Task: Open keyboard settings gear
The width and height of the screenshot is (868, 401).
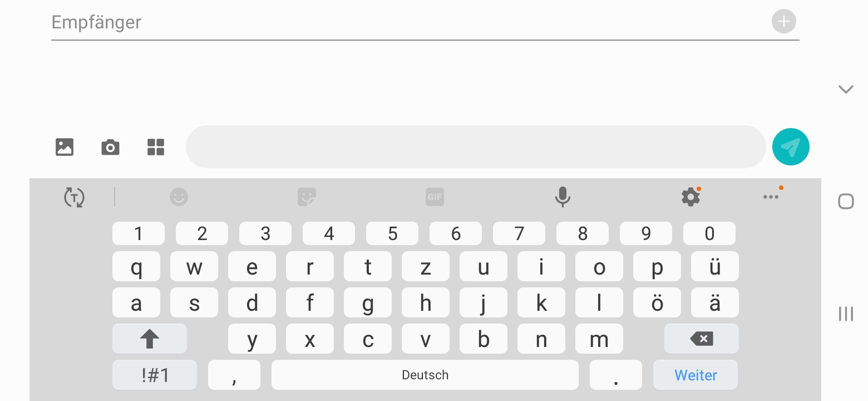Action: (x=691, y=197)
